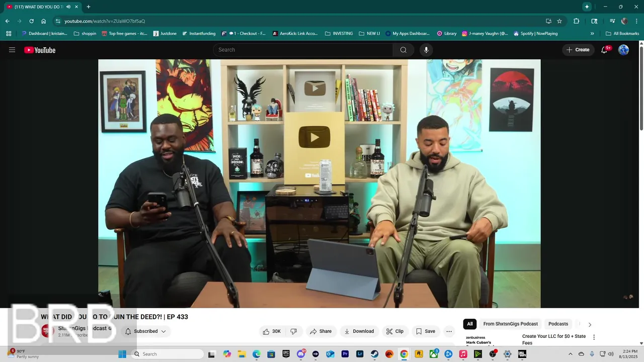This screenshot has height=362, width=644.
Task: Click the Windows taskbar search box
Action: point(168,354)
